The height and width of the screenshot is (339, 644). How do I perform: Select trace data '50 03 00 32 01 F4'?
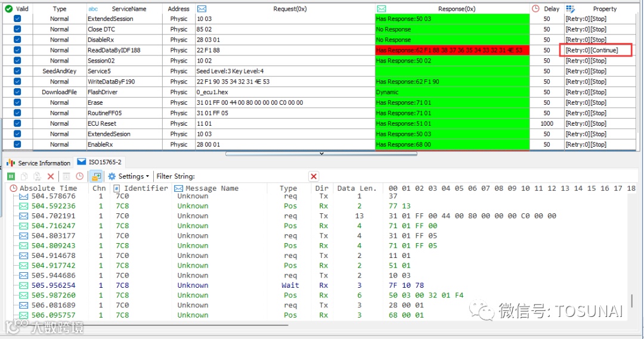[x=426, y=295]
